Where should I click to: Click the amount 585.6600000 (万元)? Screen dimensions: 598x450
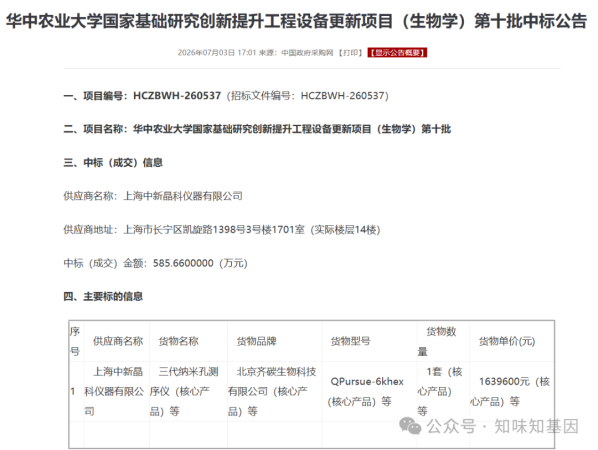click(200, 263)
